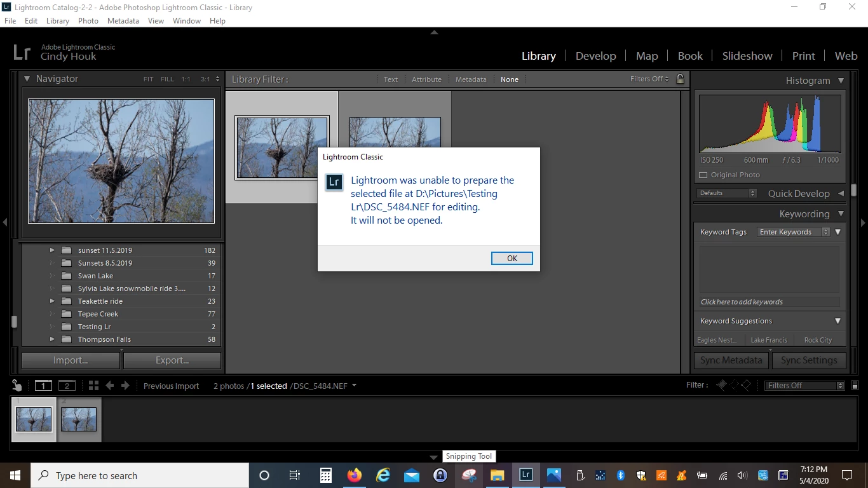Screen dimensions: 868x488
Task: Hide the left panel group arrow
Action: [x=4, y=222]
